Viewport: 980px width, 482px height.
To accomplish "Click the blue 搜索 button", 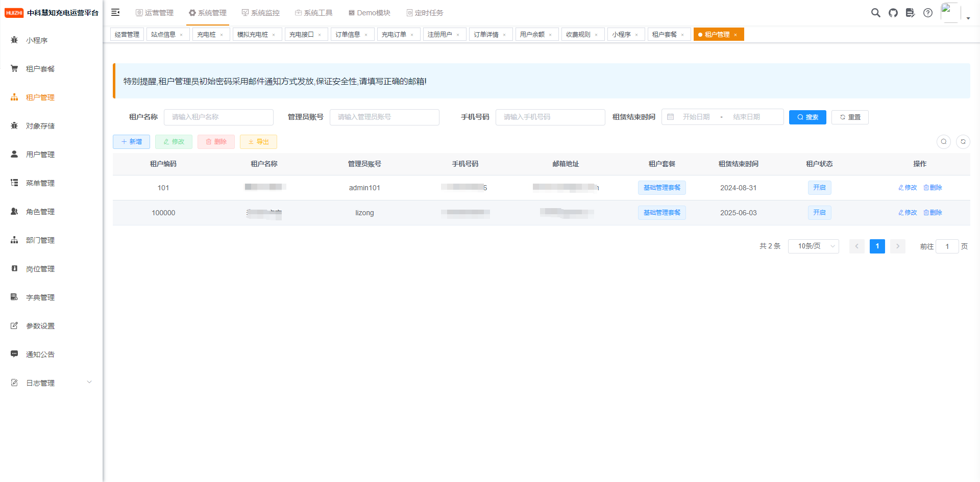I will point(807,117).
